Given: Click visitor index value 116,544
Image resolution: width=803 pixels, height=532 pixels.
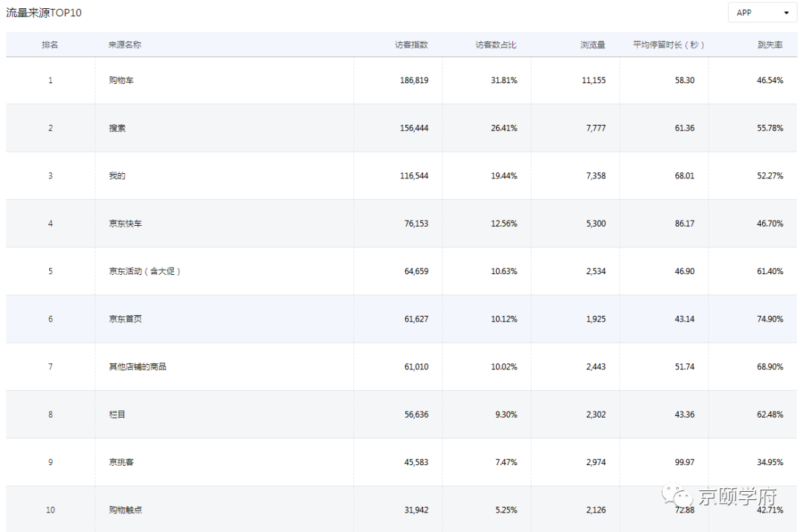Looking at the screenshot, I should tap(414, 176).
